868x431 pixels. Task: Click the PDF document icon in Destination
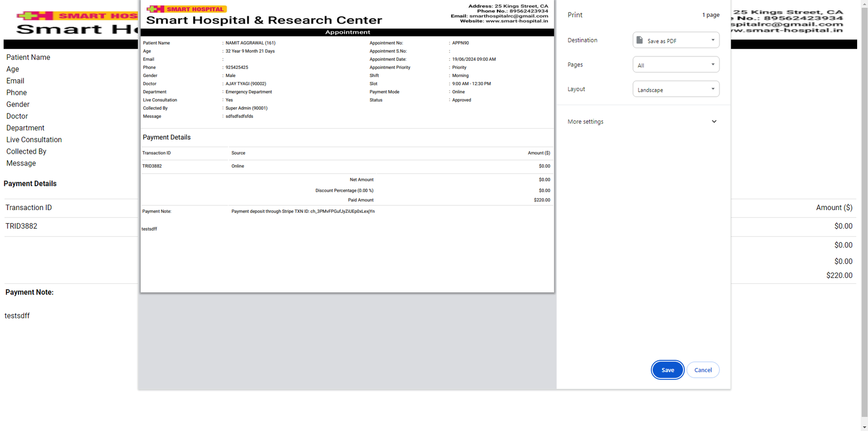point(640,41)
